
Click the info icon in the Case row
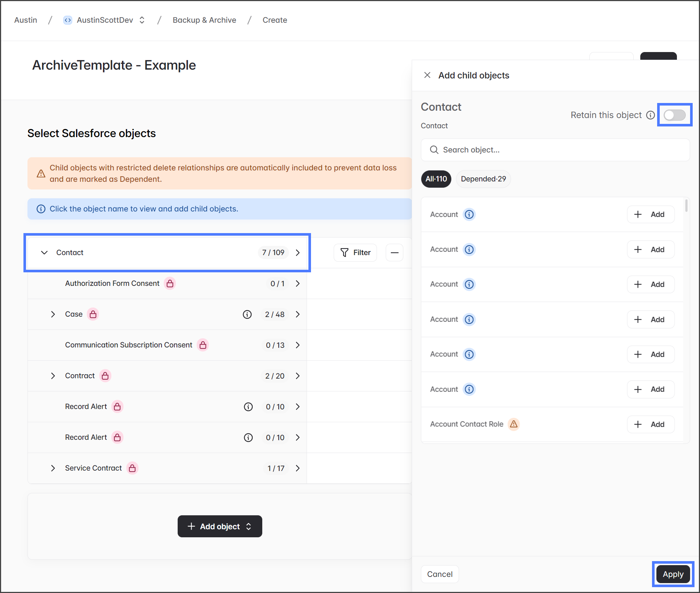247,314
